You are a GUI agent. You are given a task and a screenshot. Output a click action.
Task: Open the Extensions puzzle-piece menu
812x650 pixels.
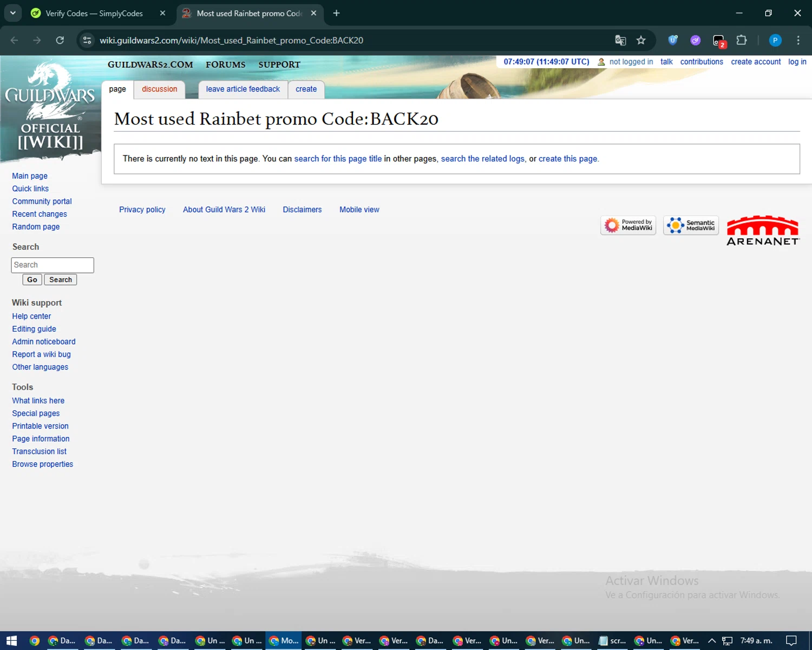click(x=742, y=40)
